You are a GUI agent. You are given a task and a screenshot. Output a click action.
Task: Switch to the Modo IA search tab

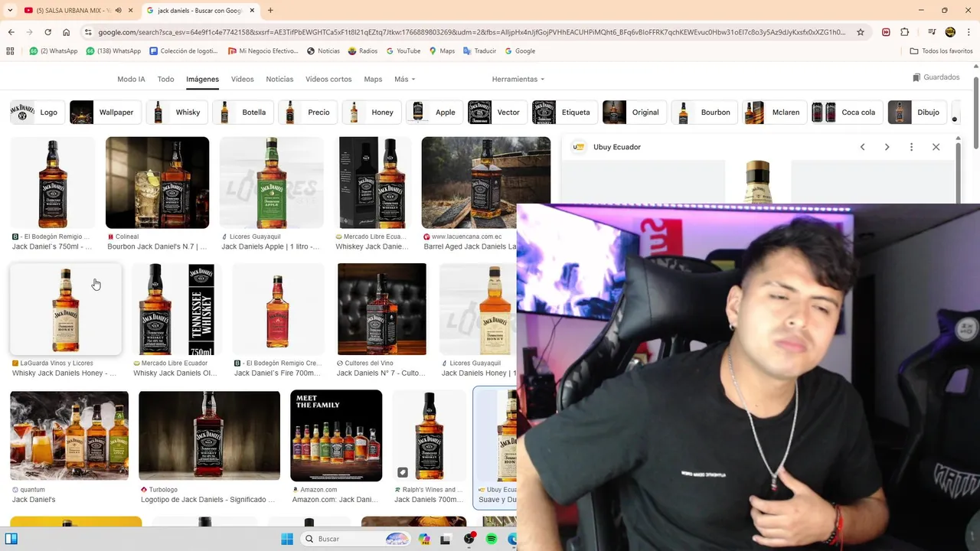click(x=131, y=79)
